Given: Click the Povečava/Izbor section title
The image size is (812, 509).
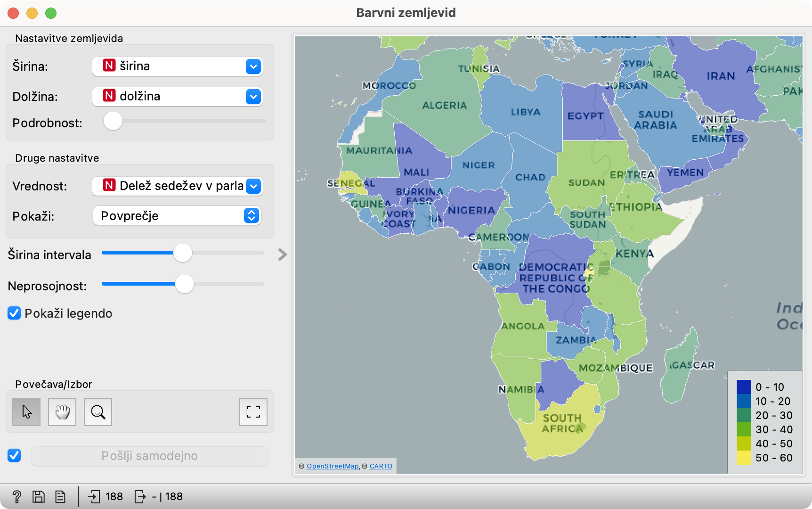Looking at the screenshot, I should pyautogui.click(x=54, y=384).
